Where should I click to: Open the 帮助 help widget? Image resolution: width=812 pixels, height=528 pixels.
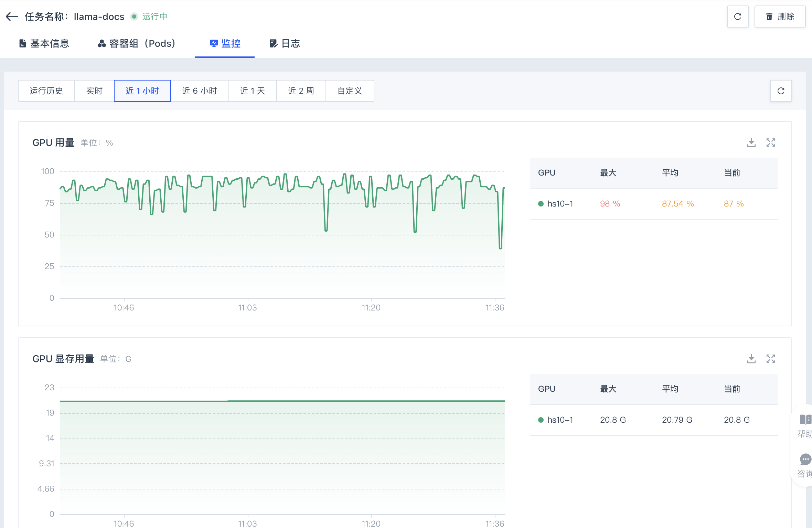click(805, 426)
